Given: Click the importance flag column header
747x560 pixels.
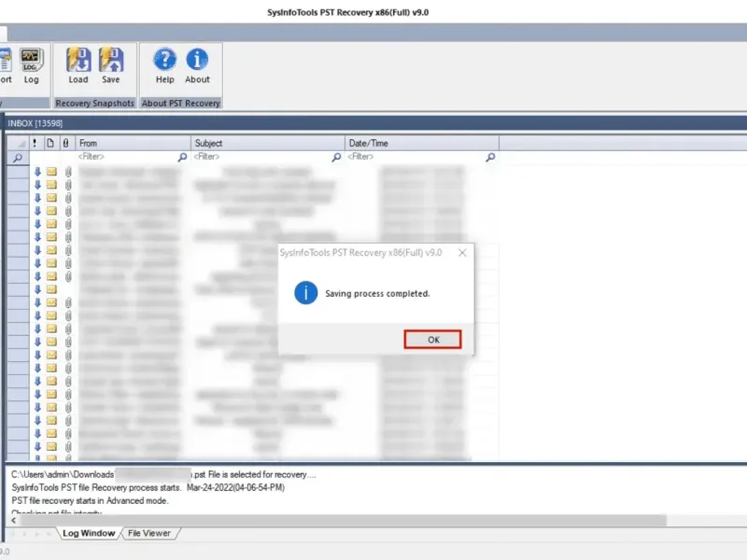Looking at the screenshot, I should [x=35, y=143].
